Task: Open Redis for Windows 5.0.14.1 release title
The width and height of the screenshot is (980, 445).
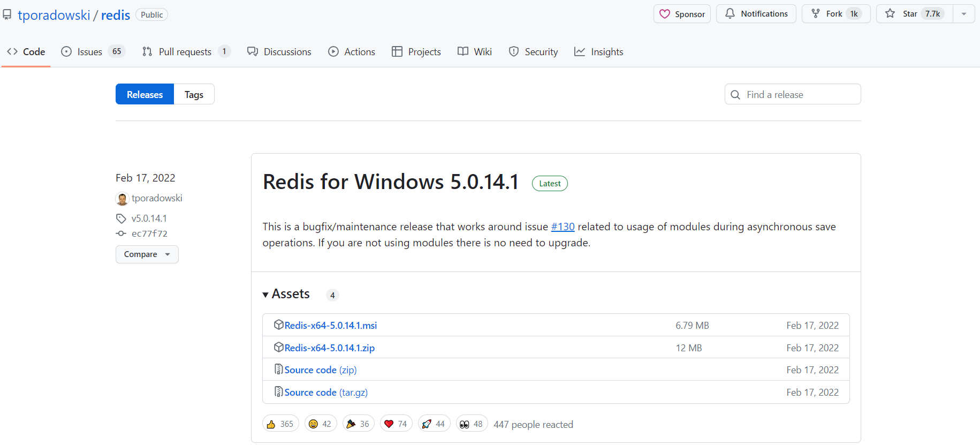Action: 391,182
